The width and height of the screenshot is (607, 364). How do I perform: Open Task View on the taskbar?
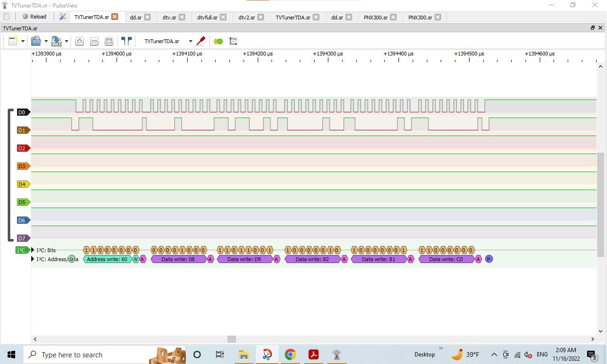pos(220,355)
